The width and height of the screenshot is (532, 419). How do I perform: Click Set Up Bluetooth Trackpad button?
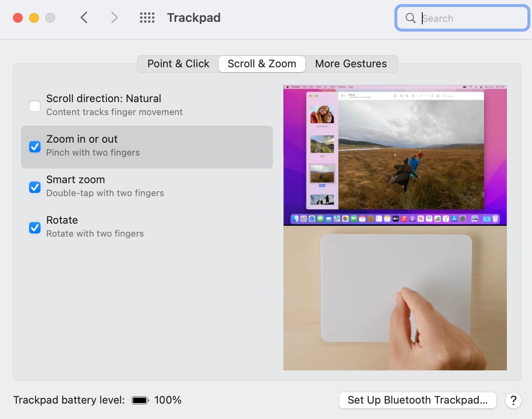[418, 400]
